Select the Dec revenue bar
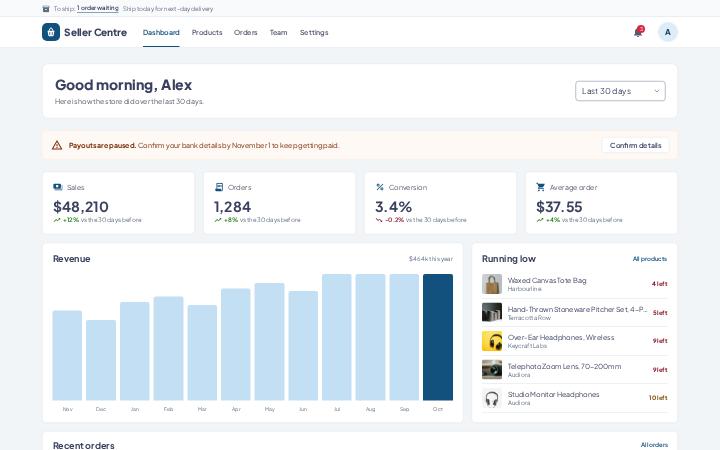Image resolution: width=720 pixels, height=450 pixels. pyautogui.click(x=101, y=360)
